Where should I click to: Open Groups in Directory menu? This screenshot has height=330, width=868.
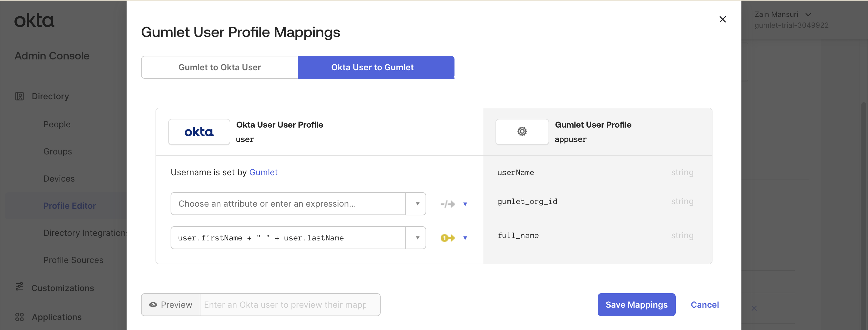click(x=58, y=151)
